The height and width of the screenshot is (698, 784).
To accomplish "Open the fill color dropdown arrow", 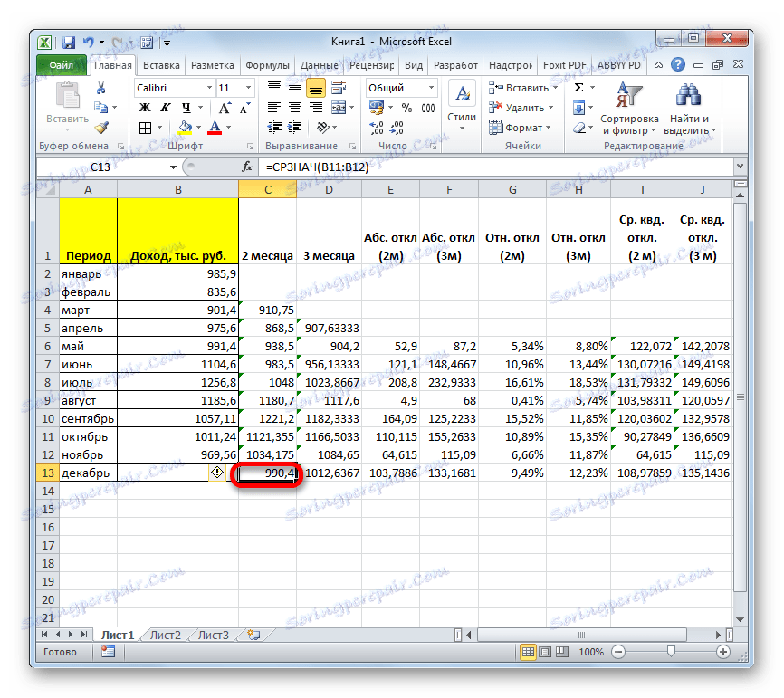I will click(x=198, y=128).
